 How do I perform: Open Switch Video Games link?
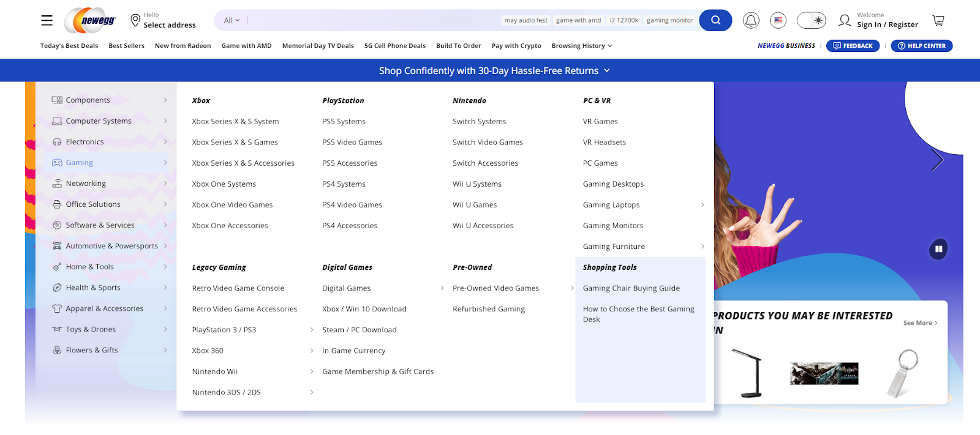pos(488,143)
